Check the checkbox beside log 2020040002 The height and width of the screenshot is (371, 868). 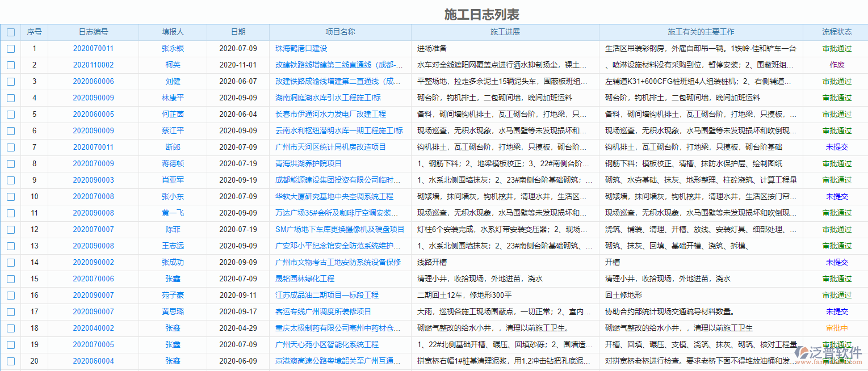coord(10,328)
